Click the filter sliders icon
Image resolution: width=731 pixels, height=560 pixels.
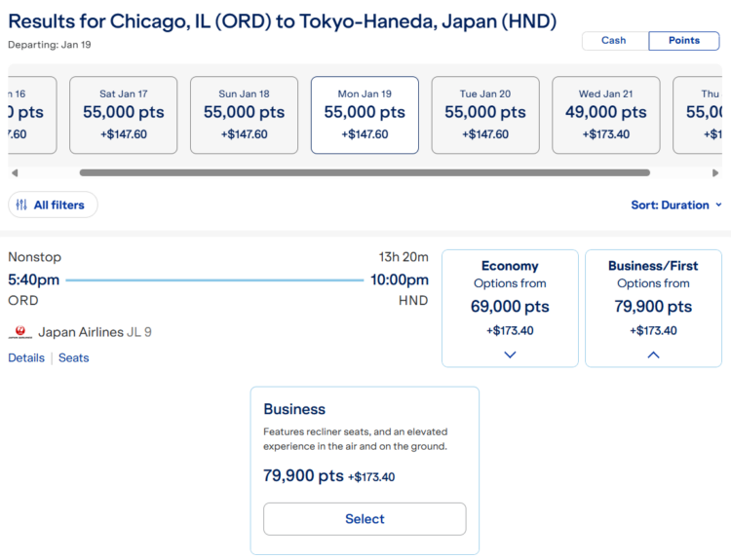(x=21, y=205)
